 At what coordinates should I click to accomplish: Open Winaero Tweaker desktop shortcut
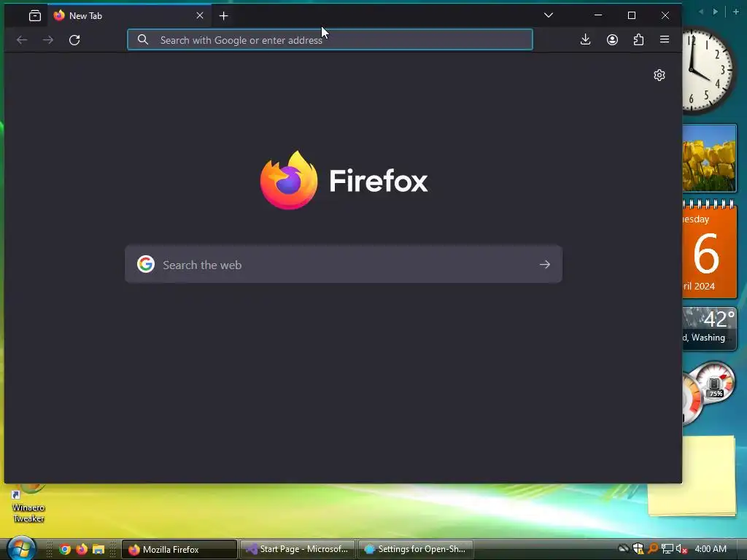tap(28, 505)
